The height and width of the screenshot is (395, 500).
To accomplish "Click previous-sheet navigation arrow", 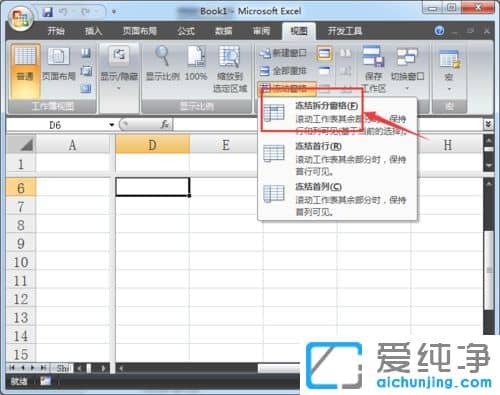I will (23, 368).
